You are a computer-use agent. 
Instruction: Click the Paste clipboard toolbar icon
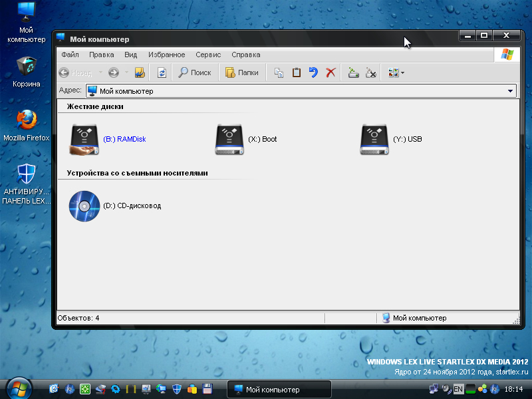click(x=297, y=72)
